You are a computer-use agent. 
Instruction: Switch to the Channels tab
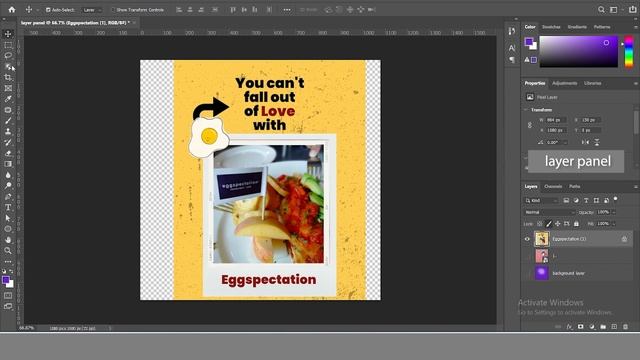(x=553, y=187)
